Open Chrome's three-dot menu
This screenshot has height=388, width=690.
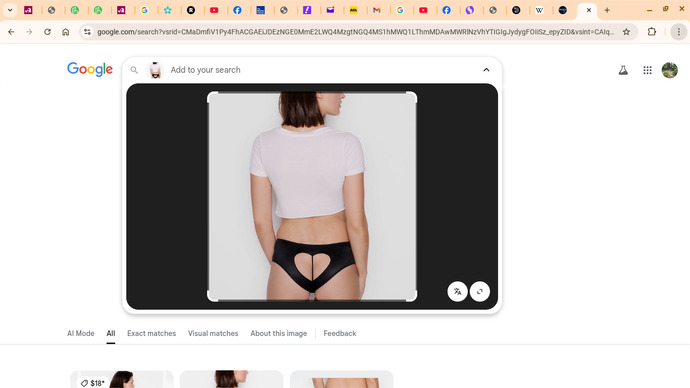(679, 32)
